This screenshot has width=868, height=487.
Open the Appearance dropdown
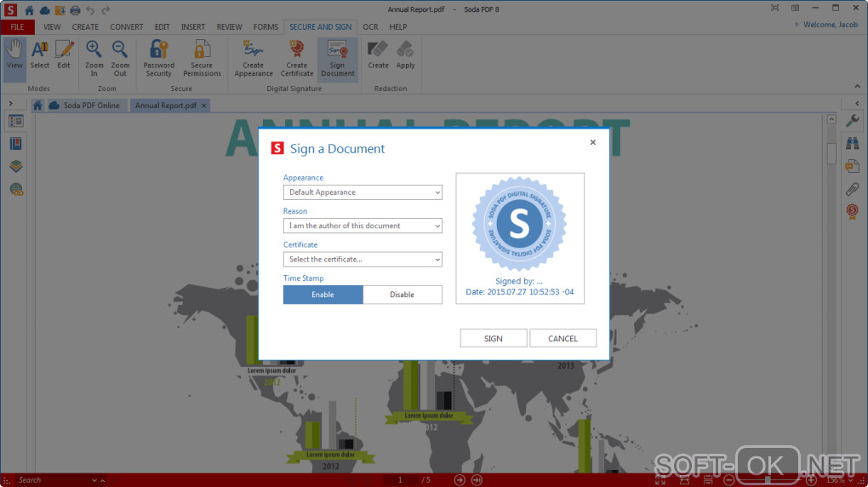click(x=363, y=192)
